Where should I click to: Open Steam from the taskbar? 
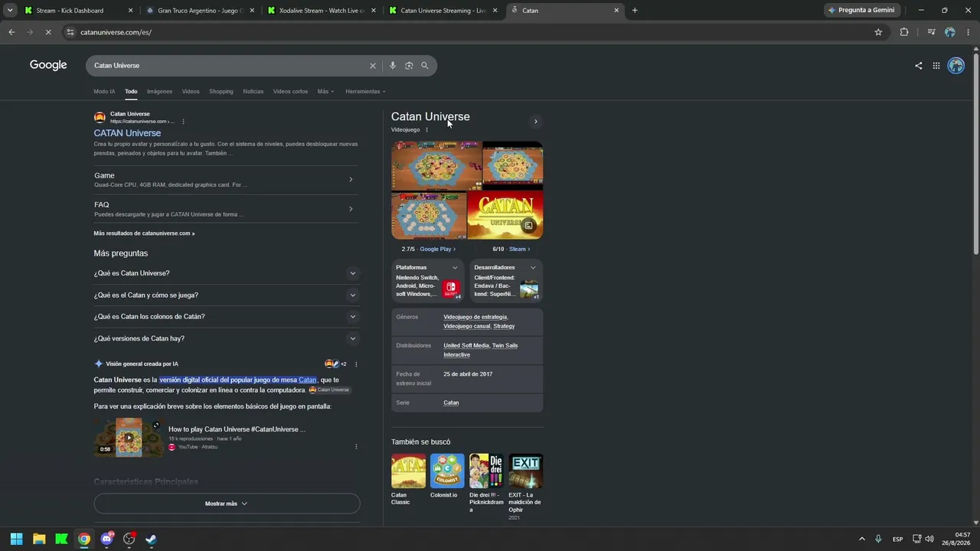[x=152, y=539]
